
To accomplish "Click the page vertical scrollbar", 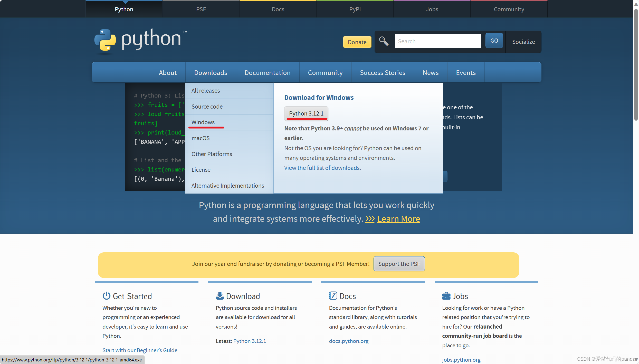I will click(636, 64).
